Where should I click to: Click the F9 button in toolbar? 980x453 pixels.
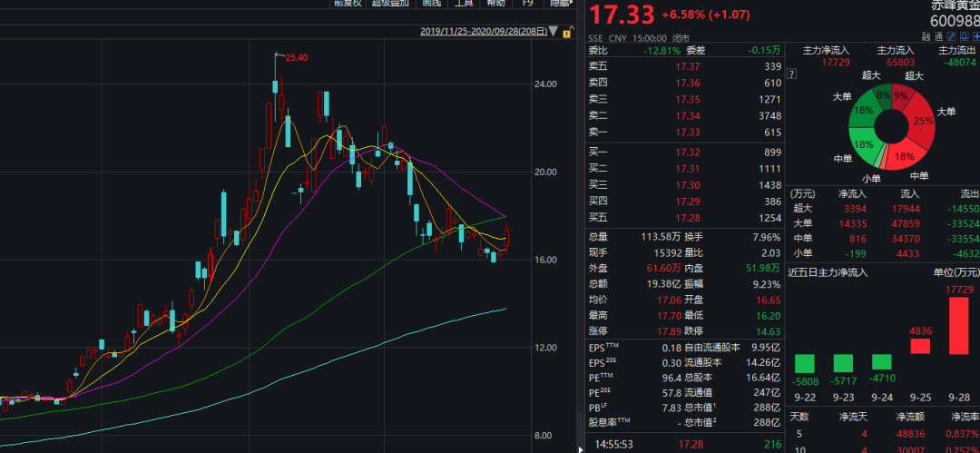(527, 3)
